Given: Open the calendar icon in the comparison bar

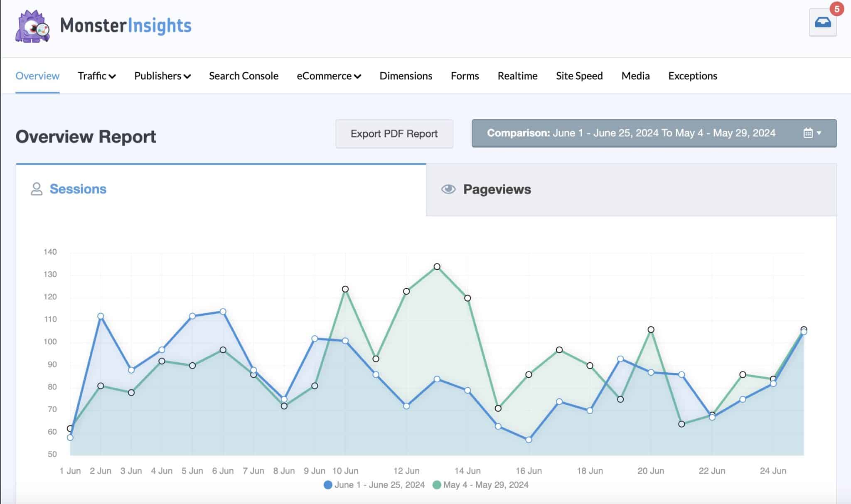Looking at the screenshot, I should pyautogui.click(x=807, y=133).
